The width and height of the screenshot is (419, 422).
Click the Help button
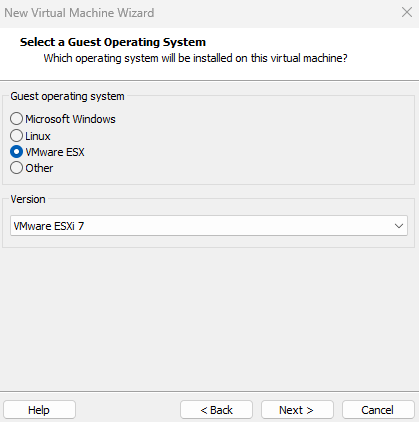(x=39, y=410)
